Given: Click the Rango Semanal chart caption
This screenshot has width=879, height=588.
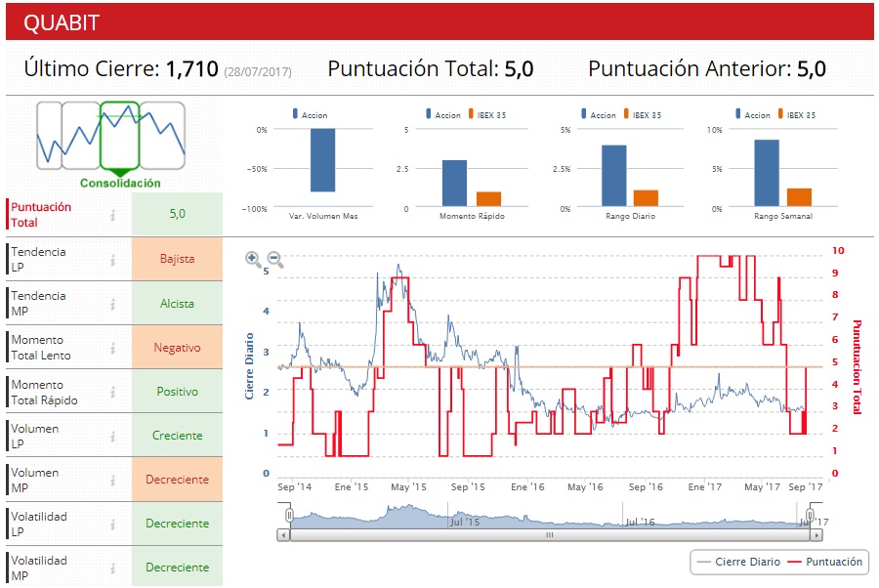Looking at the screenshot, I should [783, 216].
